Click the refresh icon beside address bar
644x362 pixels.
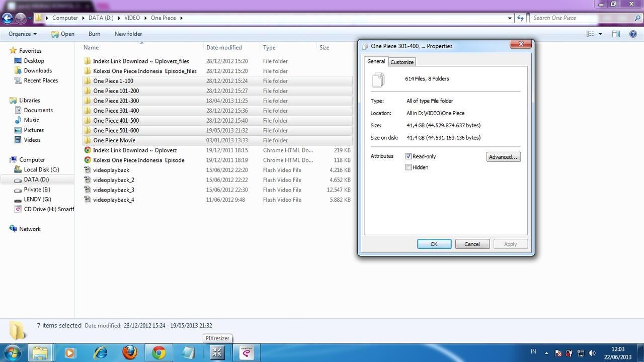pos(521,18)
